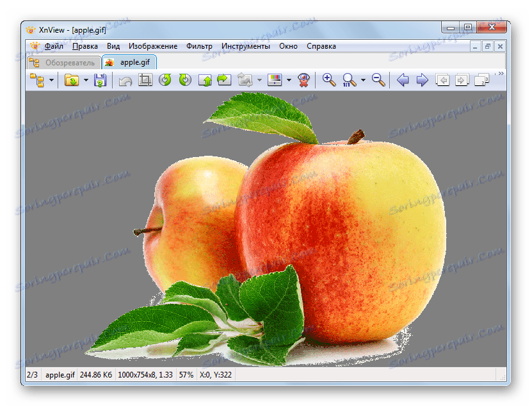Screen dimensions: 532x407
Task: Open the Вид menu
Action: coord(113,46)
